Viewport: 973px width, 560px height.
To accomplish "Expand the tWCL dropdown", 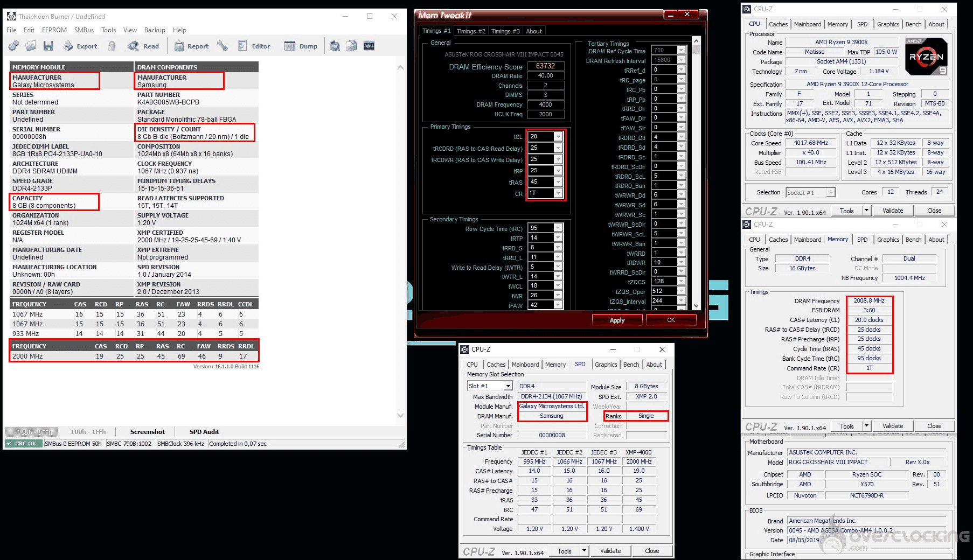I will click(x=558, y=286).
